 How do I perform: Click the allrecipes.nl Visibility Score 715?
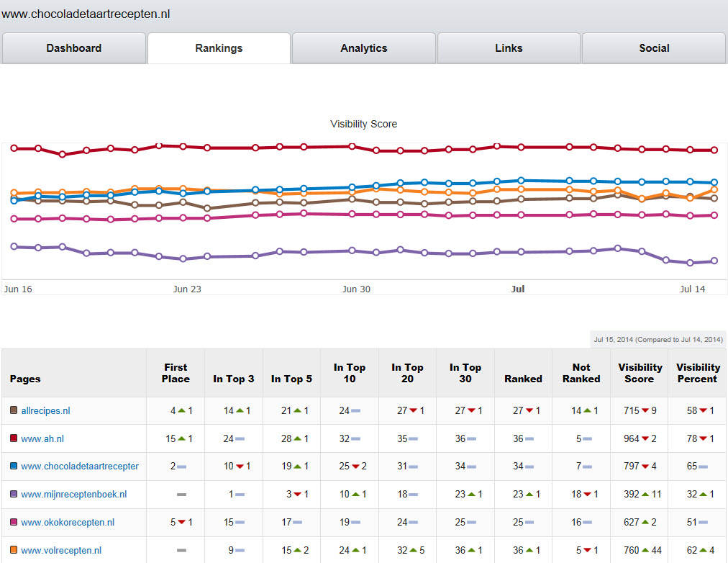(x=632, y=410)
